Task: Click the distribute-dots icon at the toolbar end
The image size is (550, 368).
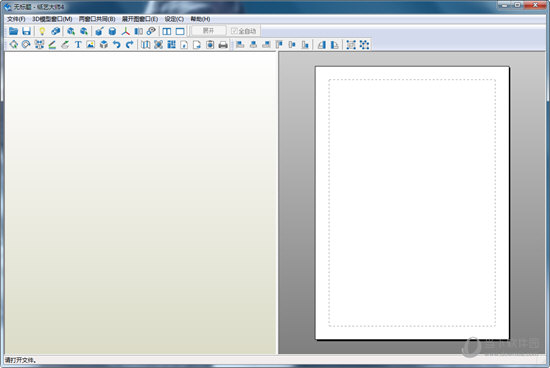Action: click(x=364, y=45)
